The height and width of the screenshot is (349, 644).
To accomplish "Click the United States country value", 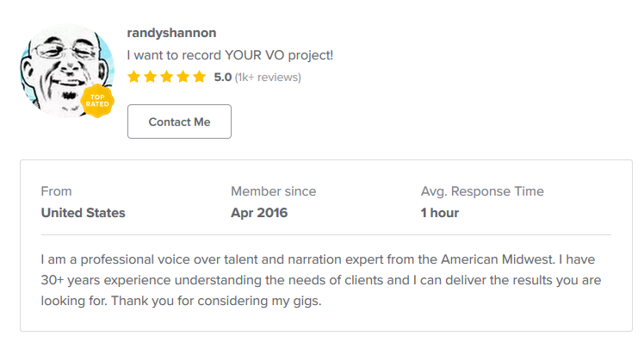I will click(83, 213).
